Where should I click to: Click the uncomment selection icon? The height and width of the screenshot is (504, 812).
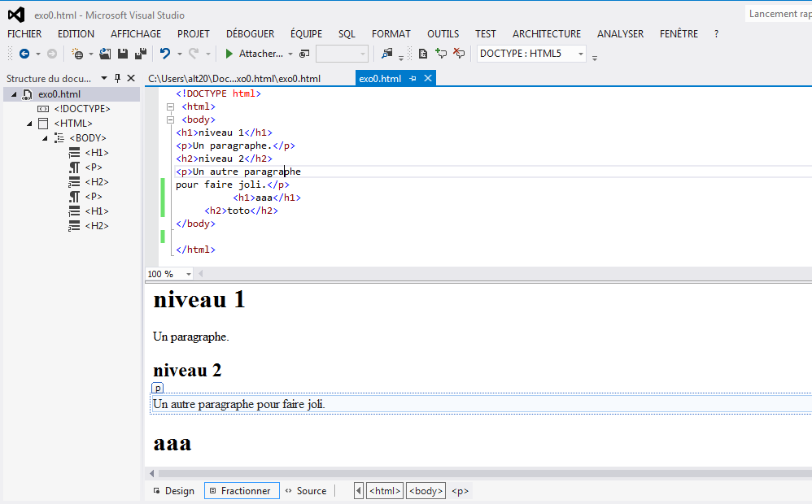(x=459, y=54)
